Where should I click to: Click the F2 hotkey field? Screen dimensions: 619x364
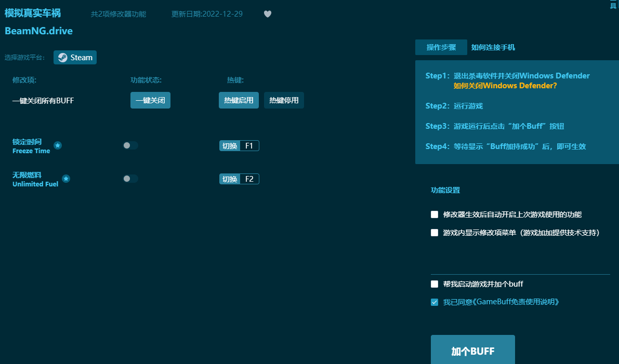(249, 179)
